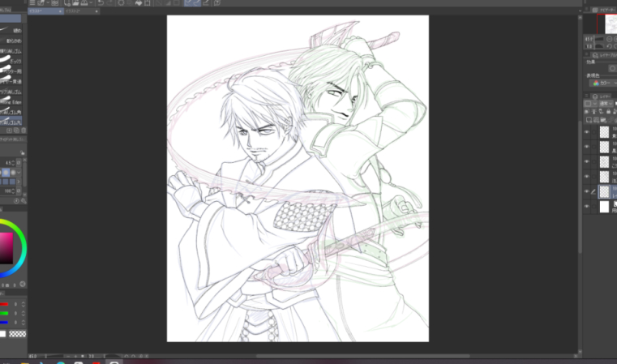The width and height of the screenshot is (617, 364).
Task: Click the Undo arrow icon
Action: [101, 2]
